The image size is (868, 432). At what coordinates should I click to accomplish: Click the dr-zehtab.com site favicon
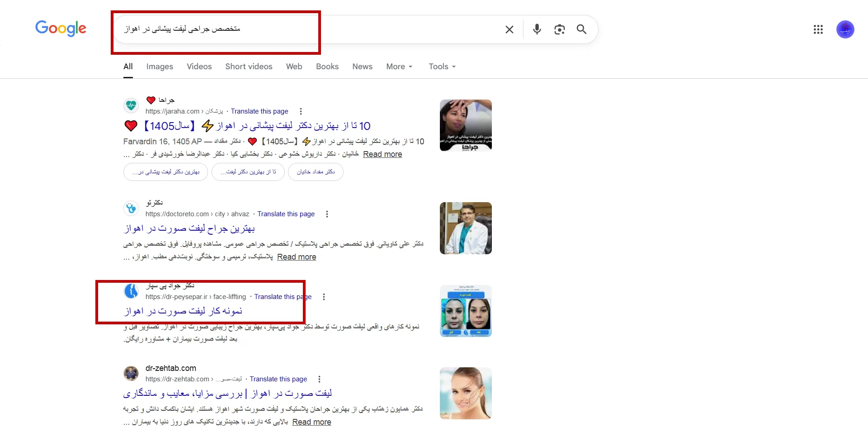131,373
